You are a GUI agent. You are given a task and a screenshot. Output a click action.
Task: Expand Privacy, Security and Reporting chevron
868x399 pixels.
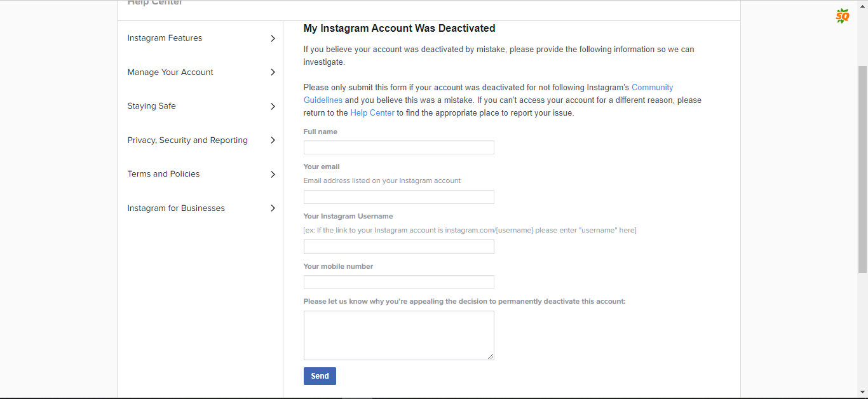click(x=273, y=140)
